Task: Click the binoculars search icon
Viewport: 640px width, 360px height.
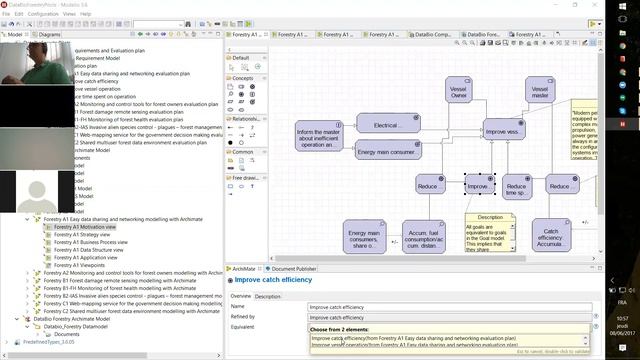Action: (x=188, y=24)
